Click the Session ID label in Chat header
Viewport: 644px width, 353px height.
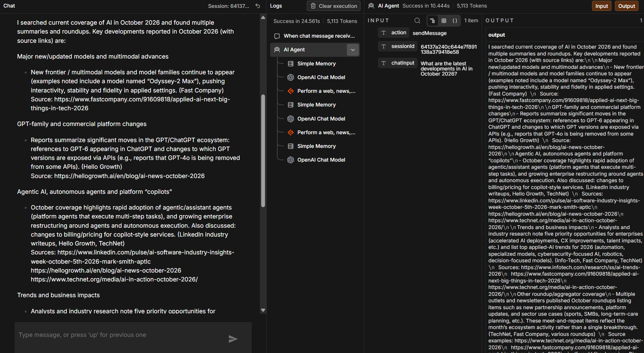point(228,6)
